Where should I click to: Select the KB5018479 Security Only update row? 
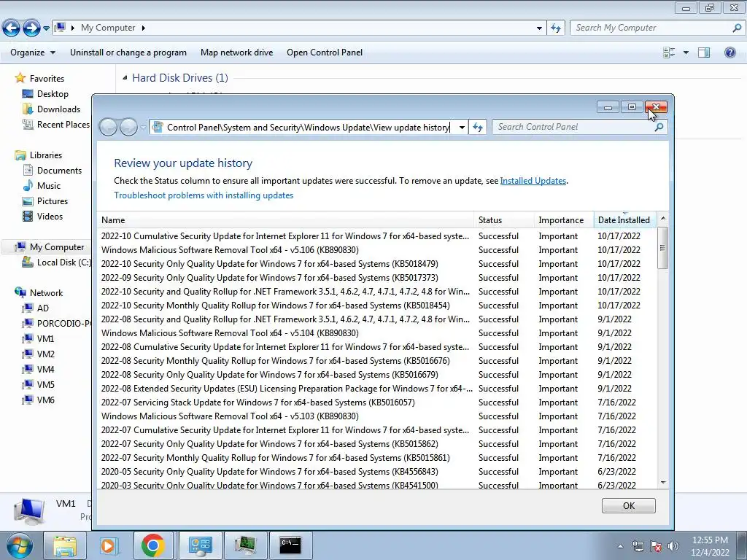(376, 264)
